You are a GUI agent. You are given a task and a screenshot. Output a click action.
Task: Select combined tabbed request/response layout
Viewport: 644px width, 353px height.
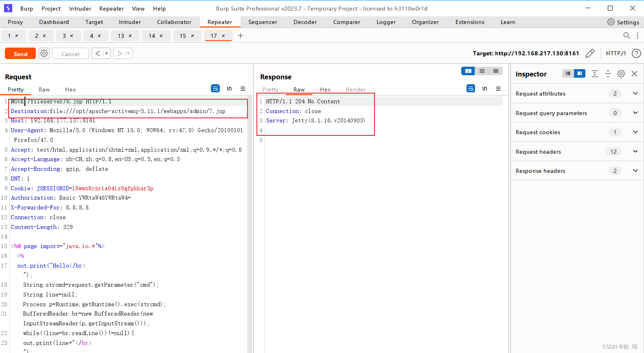pyautogui.click(x=496, y=71)
